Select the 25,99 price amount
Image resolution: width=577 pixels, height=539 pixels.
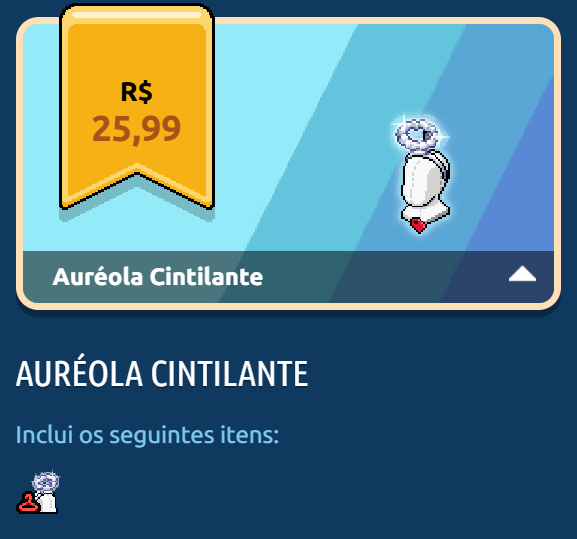click(x=137, y=129)
